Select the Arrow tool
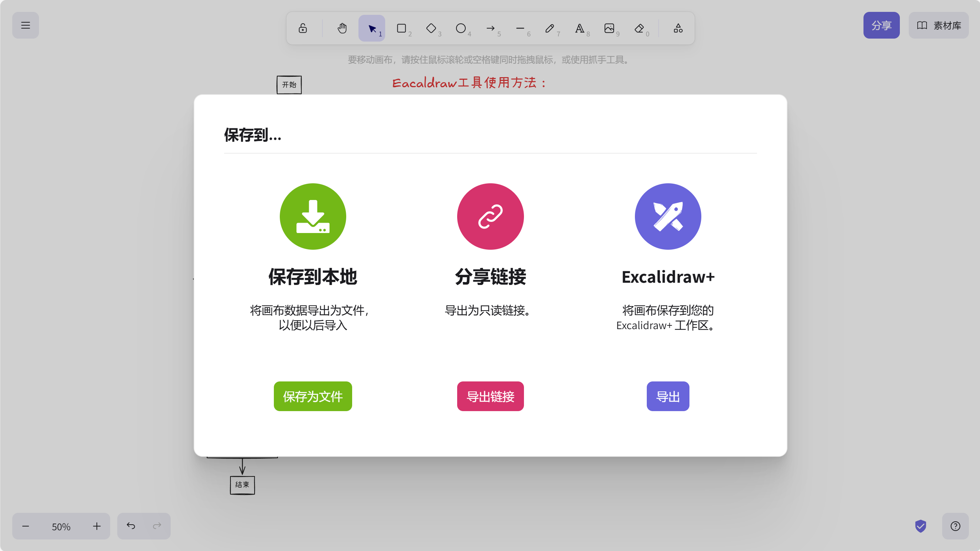The width and height of the screenshot is (980, 551). pyautogui.click(x=491, y=28)
